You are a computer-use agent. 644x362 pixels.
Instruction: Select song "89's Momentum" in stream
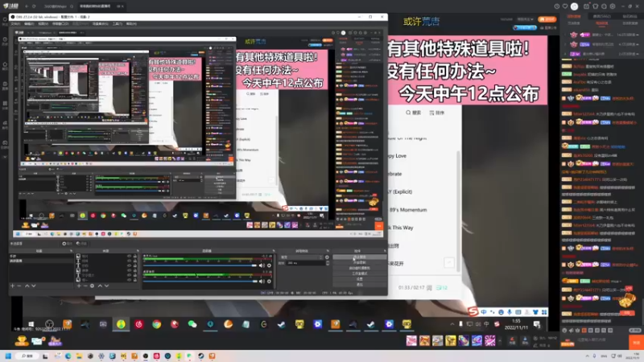tap(408, 210)
